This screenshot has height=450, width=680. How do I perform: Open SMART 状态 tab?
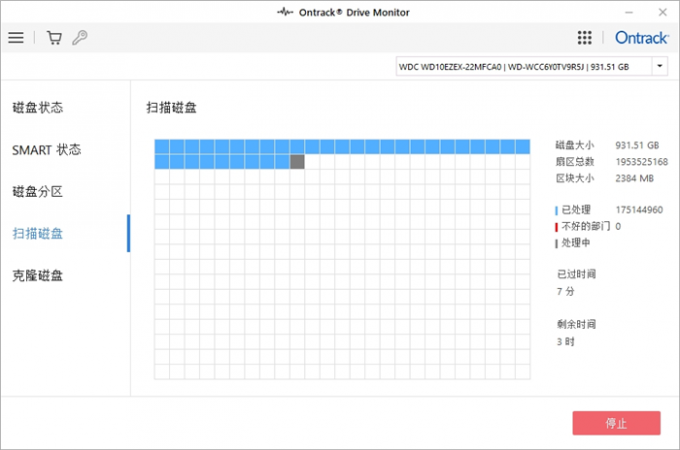click(x=46, y=150)
